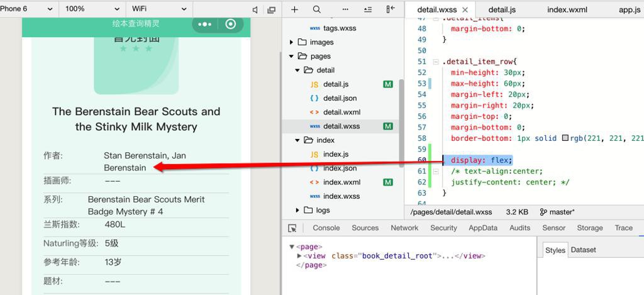Collapse the pages folder arrow
The height and width of the screenshot is (295, 644).
point(291,56)
